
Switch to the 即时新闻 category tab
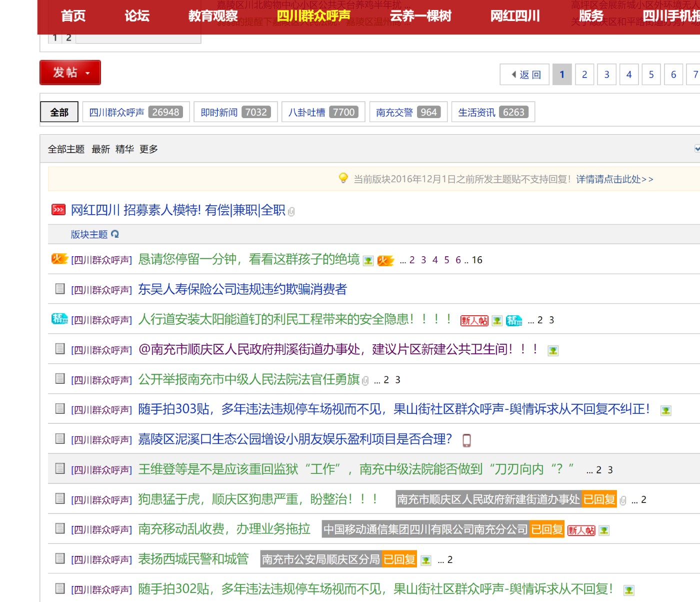tap(235, 112)
